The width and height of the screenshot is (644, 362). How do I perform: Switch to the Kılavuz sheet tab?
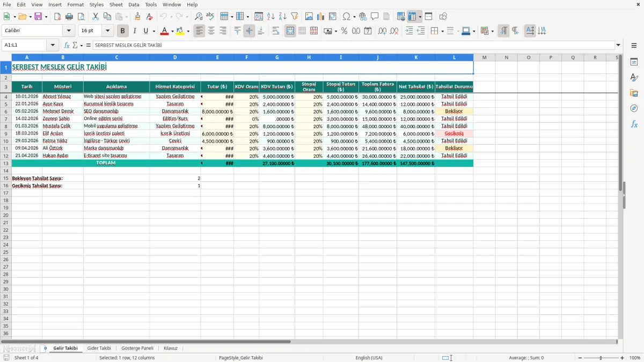171,348
